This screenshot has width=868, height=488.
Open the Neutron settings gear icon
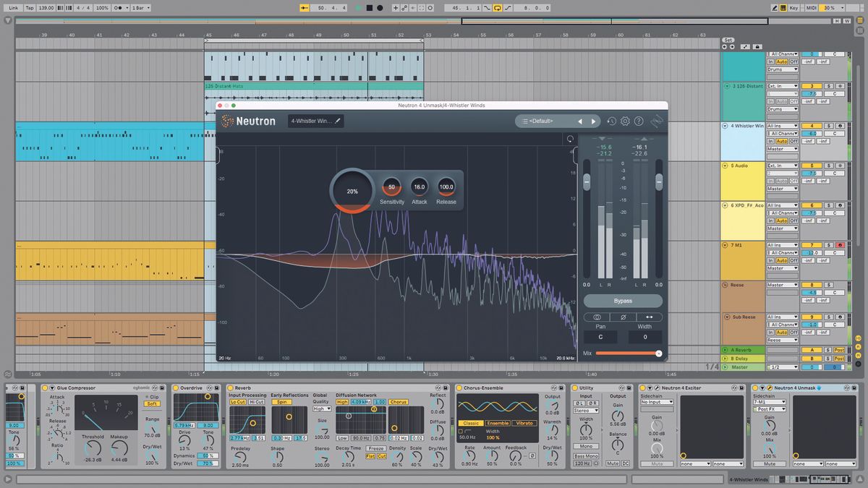point(625,121)
